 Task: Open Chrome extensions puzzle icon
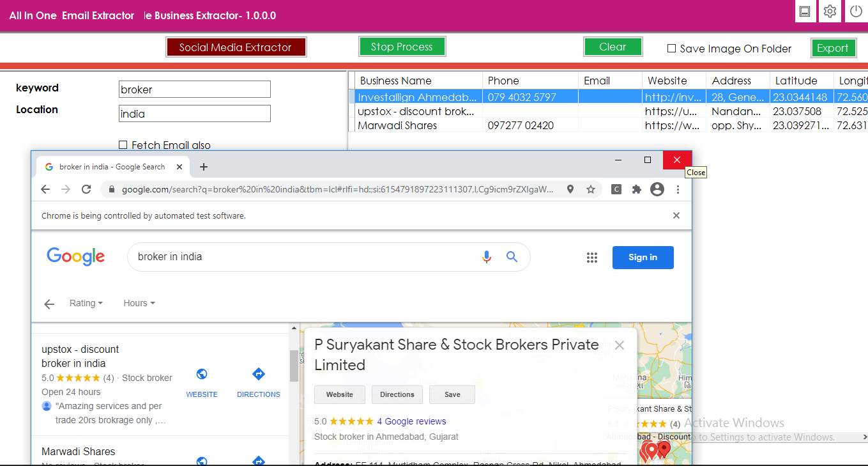pyautogui.click(x=636, y=189)
